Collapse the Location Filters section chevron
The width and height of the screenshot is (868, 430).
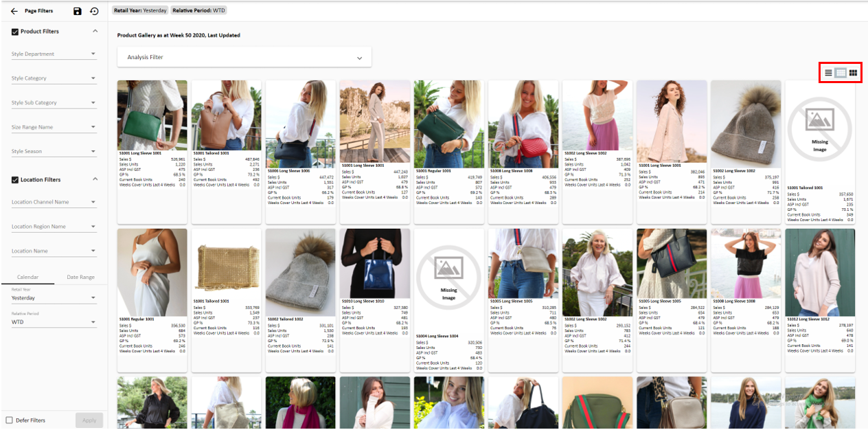click(95, 180)
